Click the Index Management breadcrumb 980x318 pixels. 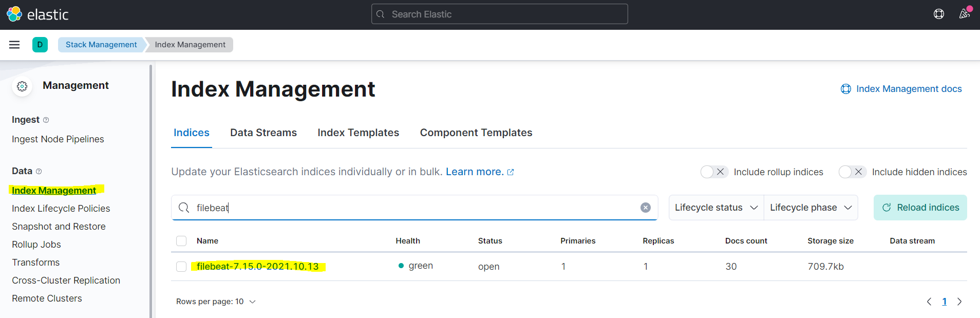pos(190,45)
